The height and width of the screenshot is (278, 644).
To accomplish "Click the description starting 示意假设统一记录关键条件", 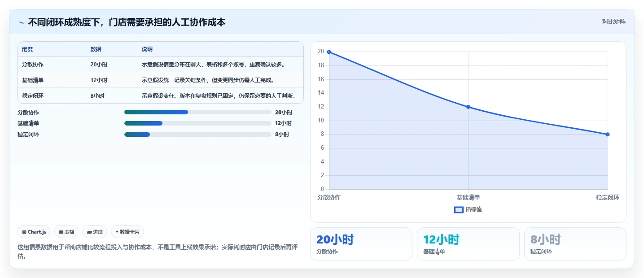I will coord(208,80).
